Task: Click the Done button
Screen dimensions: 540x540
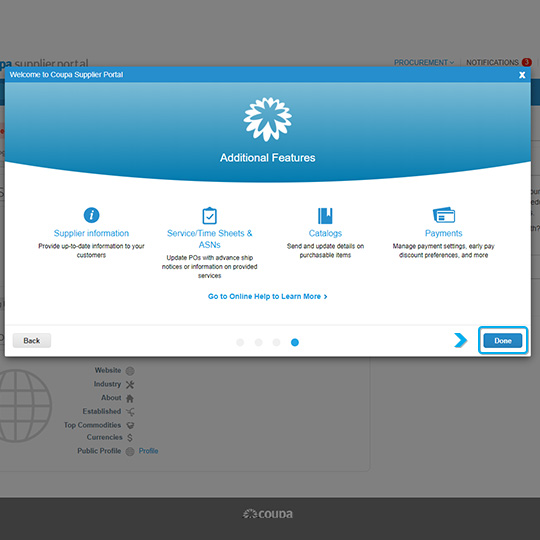Action: tap(503, 341)
